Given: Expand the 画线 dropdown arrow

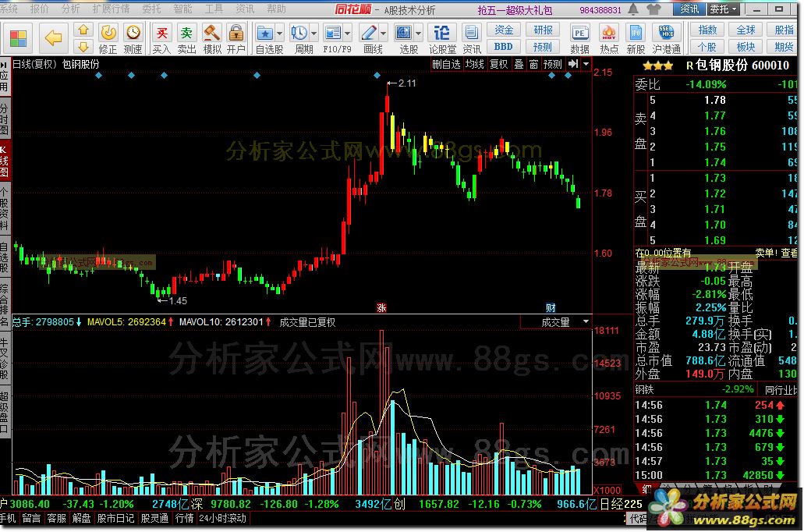Looking at the screenshot, I should [x=384, y=34].
